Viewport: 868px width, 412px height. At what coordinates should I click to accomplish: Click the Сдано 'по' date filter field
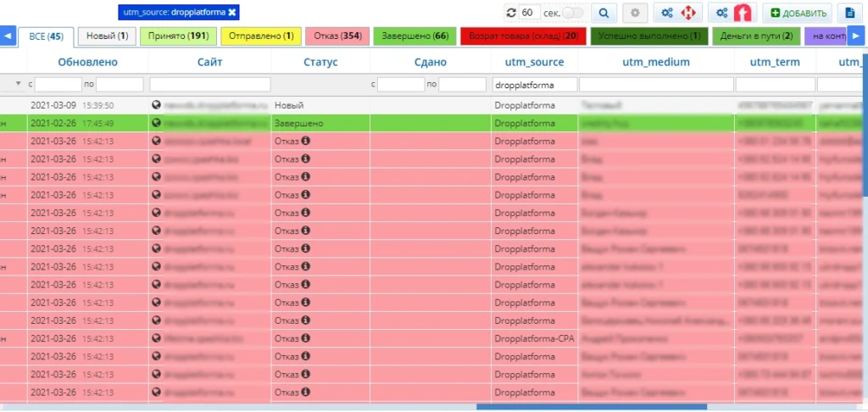click(462, 85)
